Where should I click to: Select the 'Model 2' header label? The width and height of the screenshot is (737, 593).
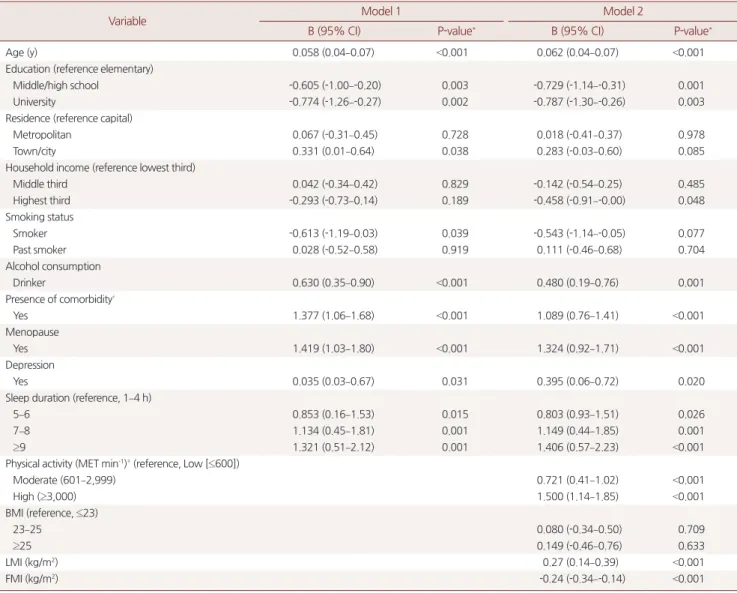[x=623, y=11]
